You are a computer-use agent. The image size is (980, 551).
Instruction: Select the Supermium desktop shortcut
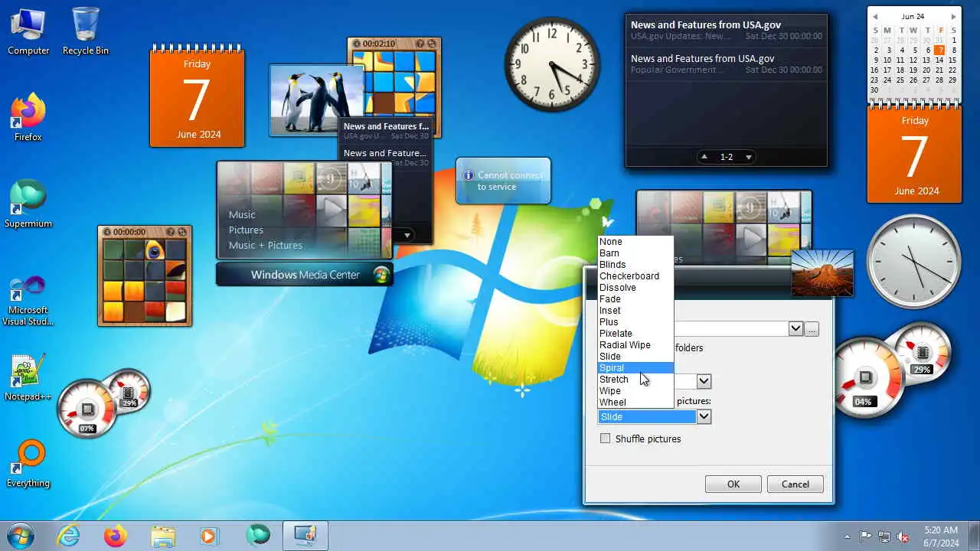[28, 204]
